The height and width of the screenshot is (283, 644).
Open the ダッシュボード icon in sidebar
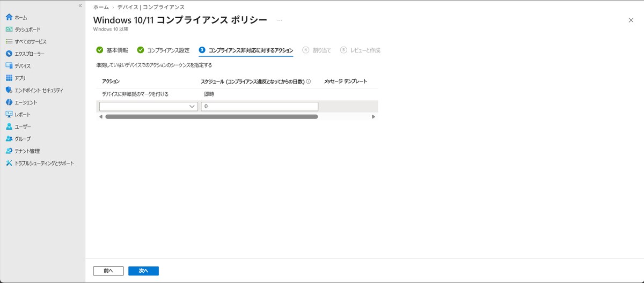click(x=9, y=29)
